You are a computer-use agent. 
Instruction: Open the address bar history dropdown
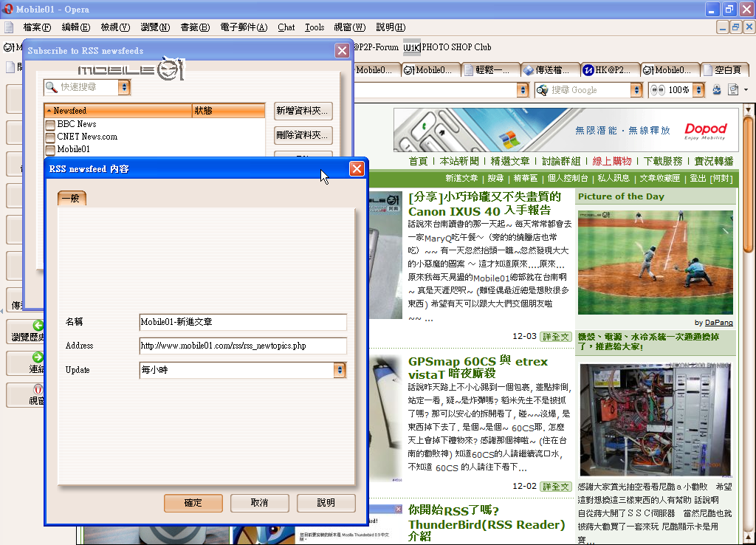pyautogui.click(x=523, y=90)
